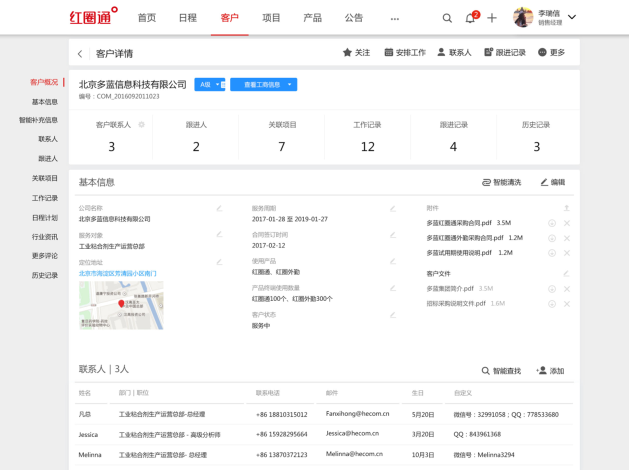
Task: Click the map thumbnail under 定位地址
Action: (x=121, y=305)
